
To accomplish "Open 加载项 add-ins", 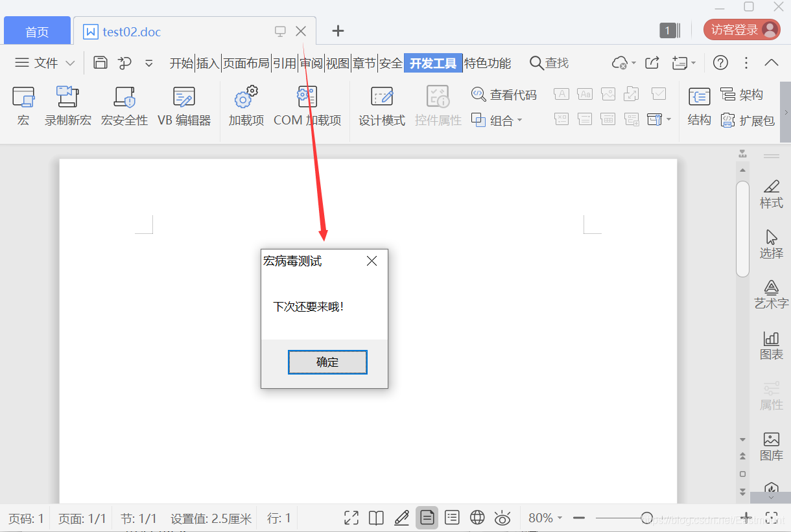I will (246, 107).
